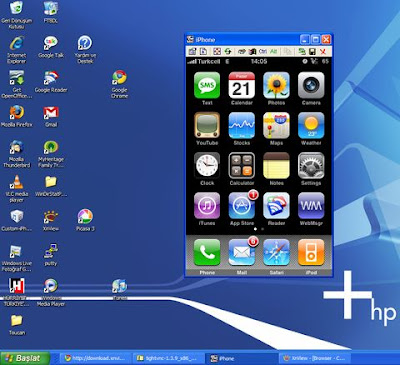Select the Windows Media Player desktop icon
This screenshot has height=365, width=400.
point(51,293)
